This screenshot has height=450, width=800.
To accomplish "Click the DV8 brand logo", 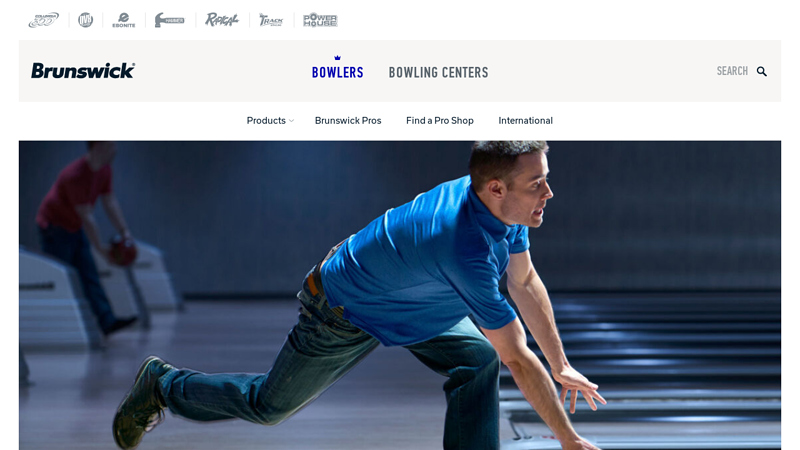I will point(85,20).
